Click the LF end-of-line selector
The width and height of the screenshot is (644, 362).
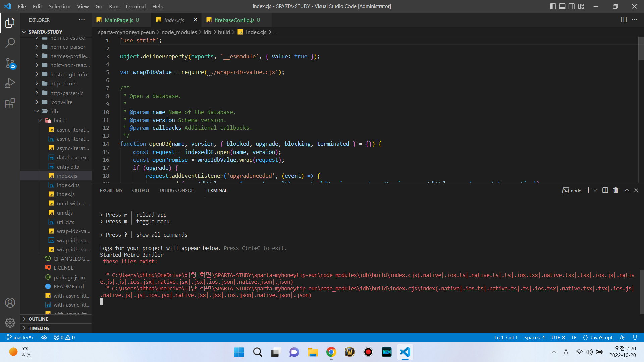click(x=574, y=337)
